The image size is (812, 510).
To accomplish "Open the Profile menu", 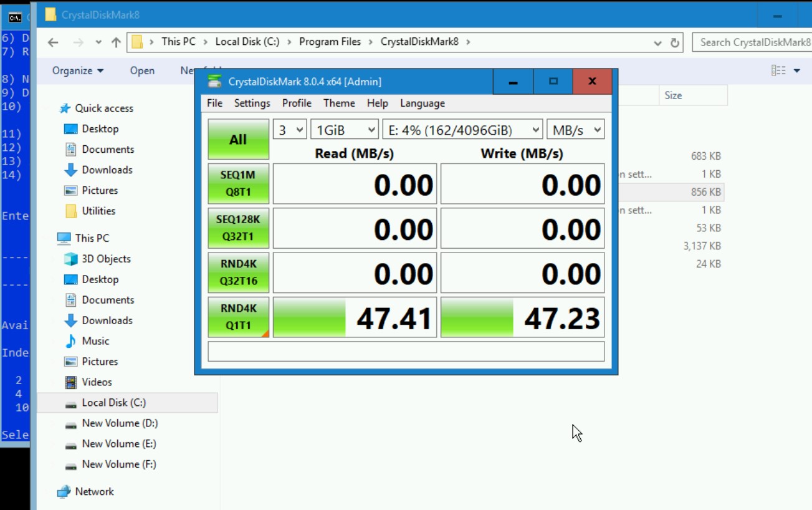I will tap(297, 103).
